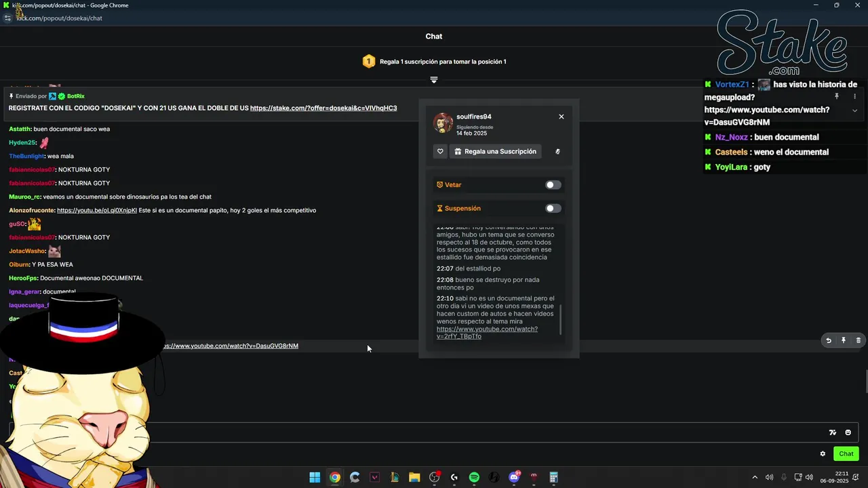Click Igna_gerar username in chat
The width and height of the screenshot is (868, 488).
pyautogui.click(x=24, y=291)
